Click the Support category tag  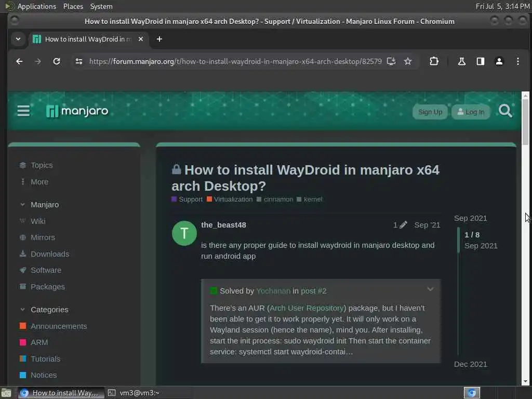point(187,199)
